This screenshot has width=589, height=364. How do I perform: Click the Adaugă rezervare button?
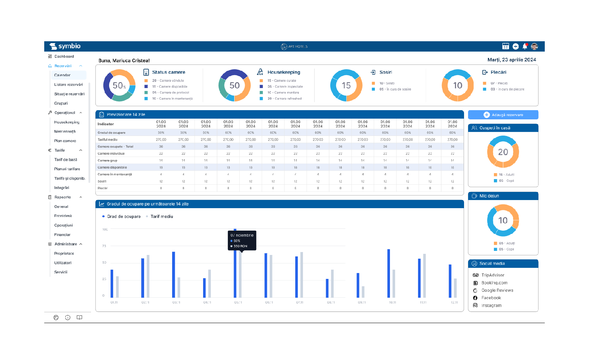[x=503, y=115]
